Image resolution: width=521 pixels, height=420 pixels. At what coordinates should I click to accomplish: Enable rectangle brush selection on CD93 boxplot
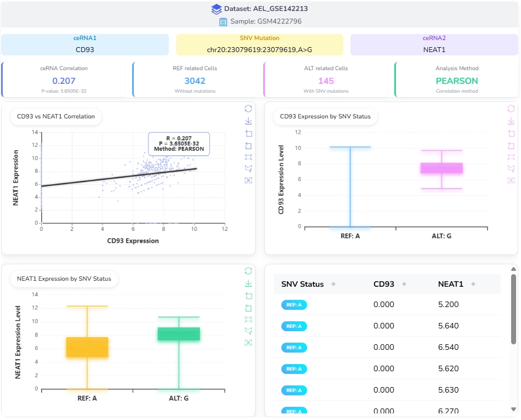pyautogui.click(x=512, y=157)
